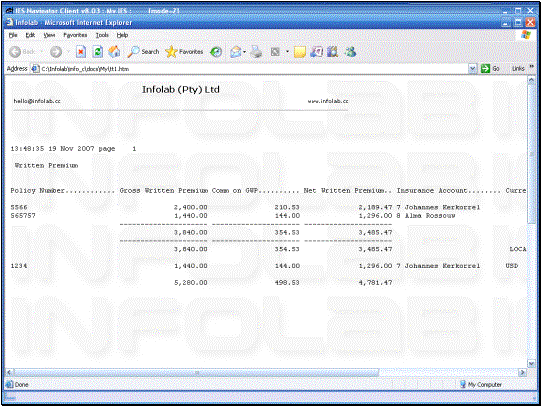Click the Edit page icon

coord(275,52)
